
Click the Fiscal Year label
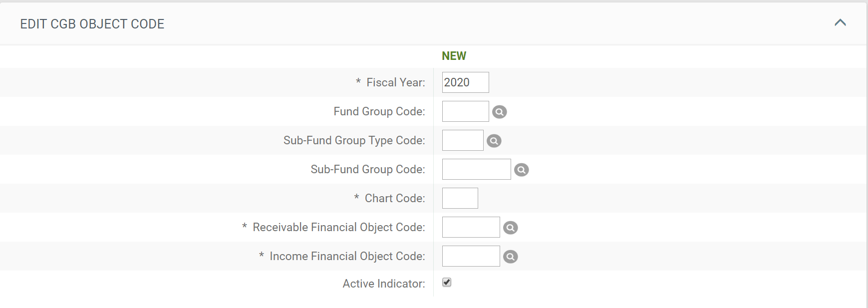tap(395, 82)
